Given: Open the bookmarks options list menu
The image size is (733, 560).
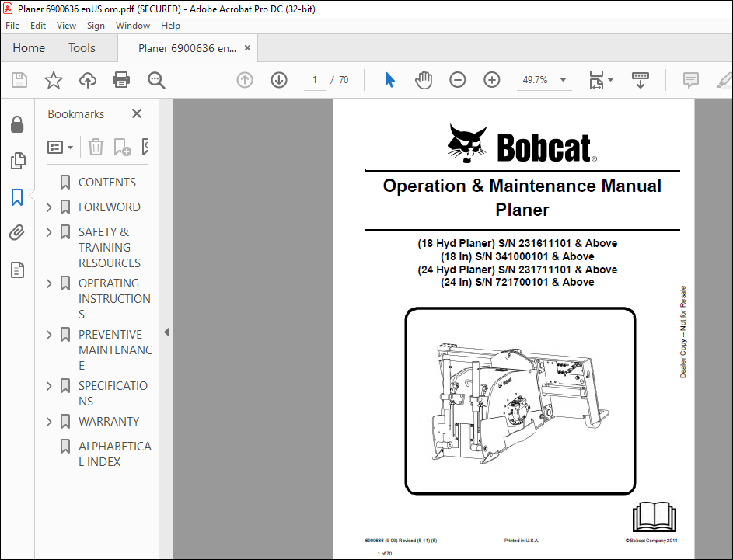Looking at the screenshot, I should [60, 147].
